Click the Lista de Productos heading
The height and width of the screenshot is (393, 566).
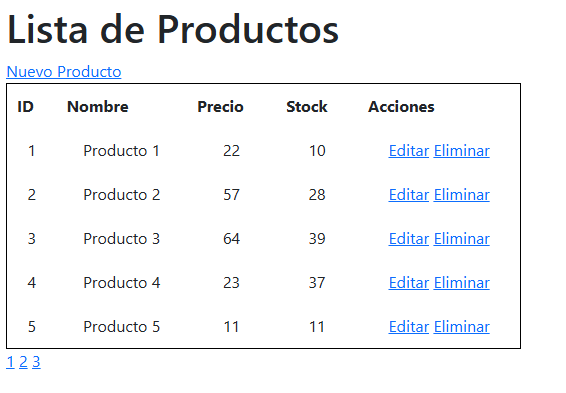tap(173, 29)
